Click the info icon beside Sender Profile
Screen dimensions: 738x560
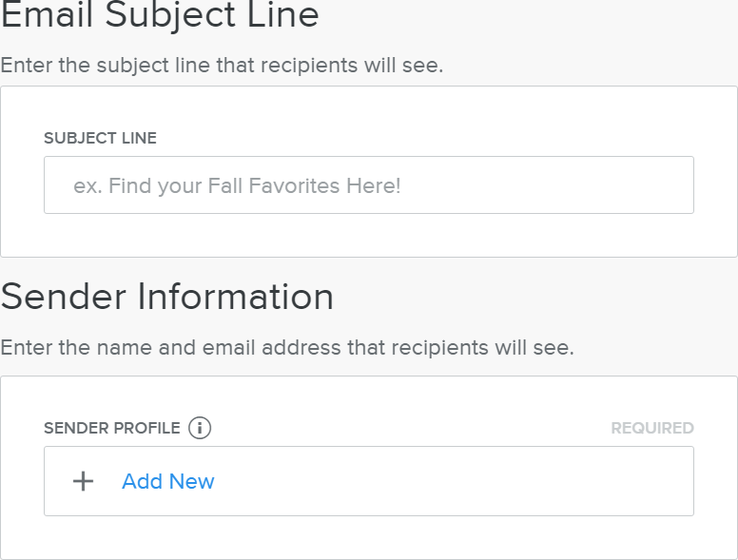click(200, 428)
